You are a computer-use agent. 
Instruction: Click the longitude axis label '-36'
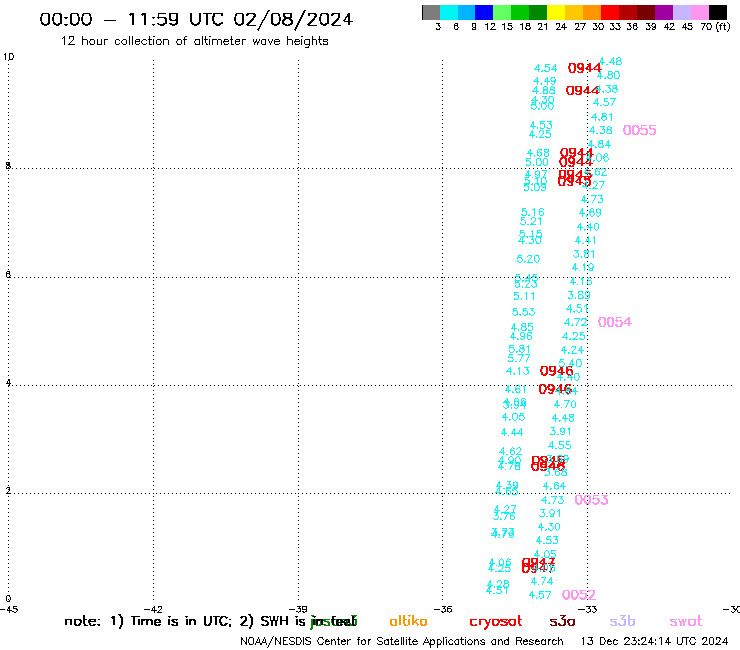pyautogui.click(x=443, y=609)
